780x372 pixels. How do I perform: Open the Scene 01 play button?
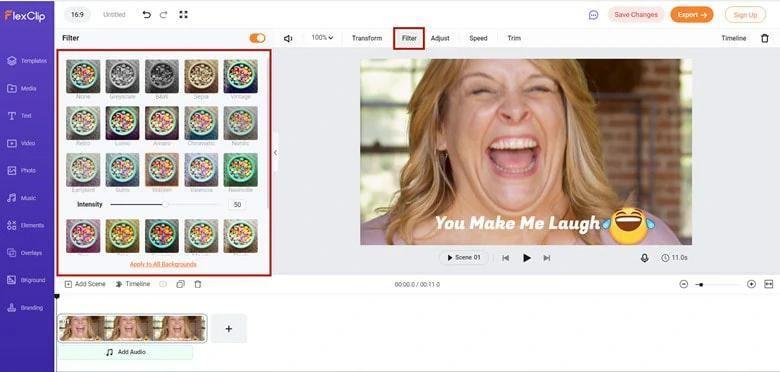pos(464,258)
